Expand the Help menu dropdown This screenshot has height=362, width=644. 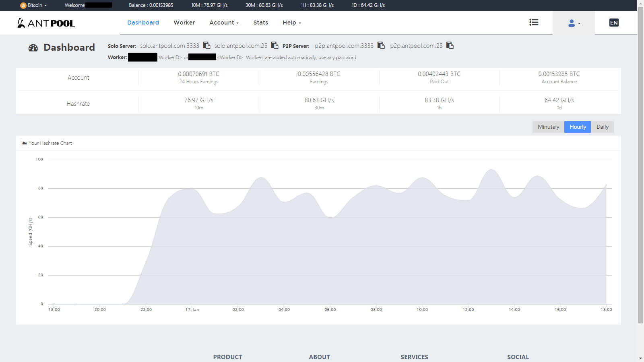point(292,23)
